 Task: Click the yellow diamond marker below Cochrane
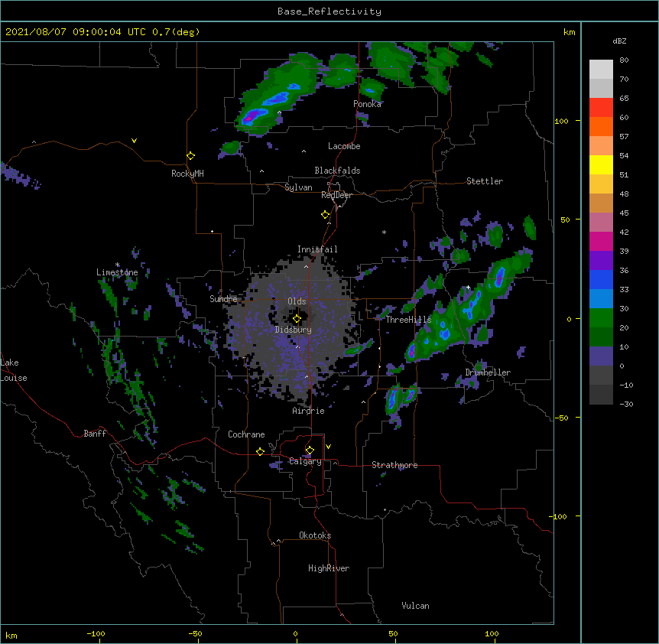[260, 451]
